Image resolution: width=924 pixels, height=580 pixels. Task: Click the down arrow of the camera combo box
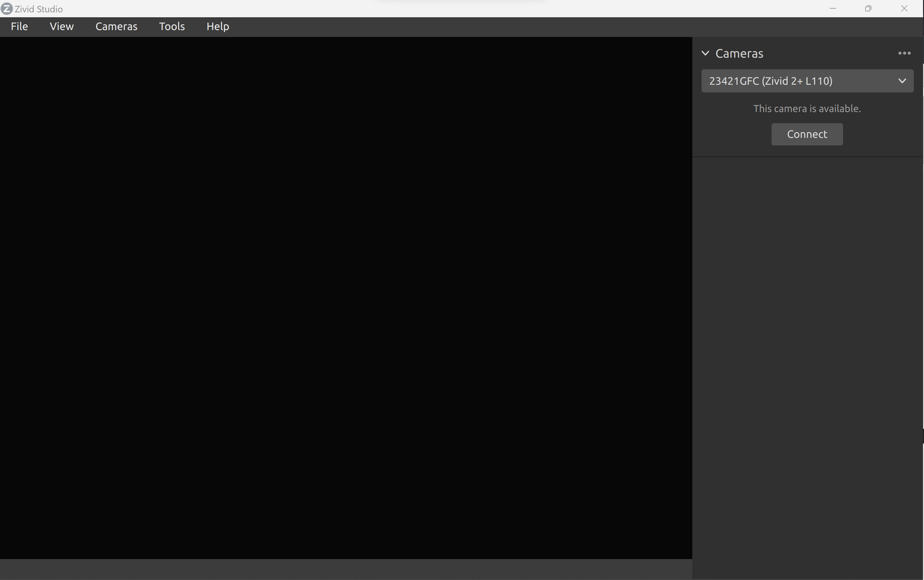(x=902, y=81)
